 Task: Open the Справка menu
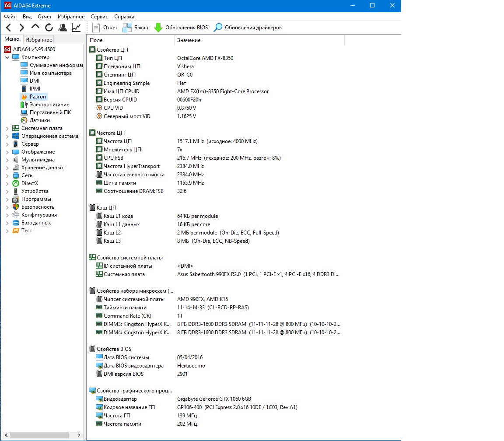124,16
